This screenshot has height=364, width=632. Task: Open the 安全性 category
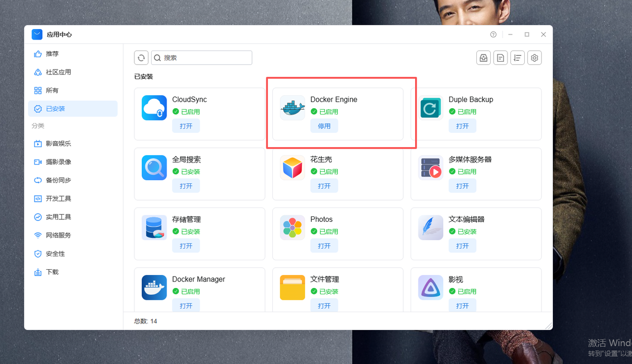coord(73,254)
